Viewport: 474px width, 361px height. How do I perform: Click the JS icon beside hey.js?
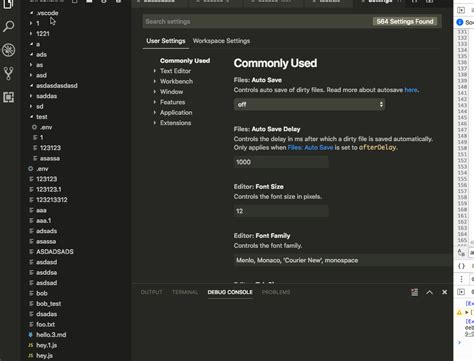tap(31, 356)
